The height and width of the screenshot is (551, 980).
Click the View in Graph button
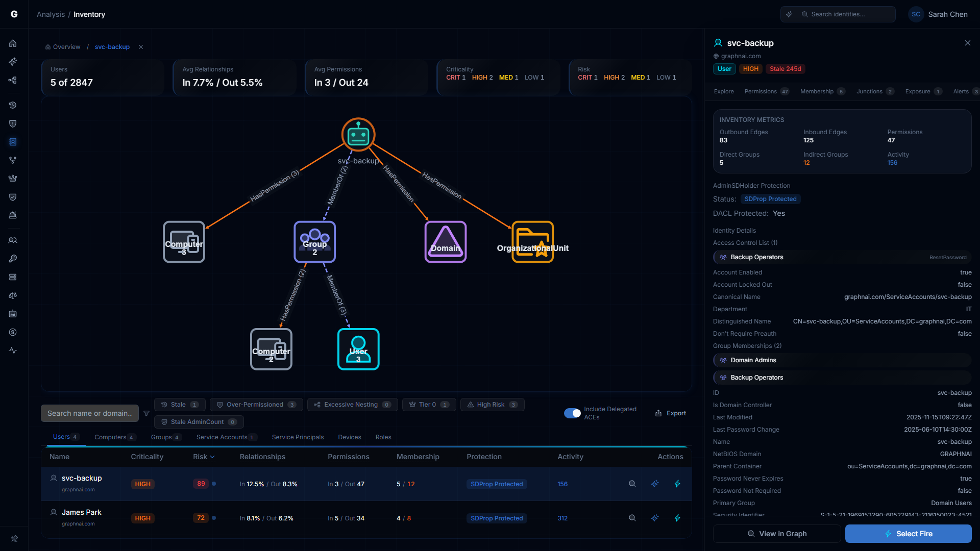coord(776,534)
